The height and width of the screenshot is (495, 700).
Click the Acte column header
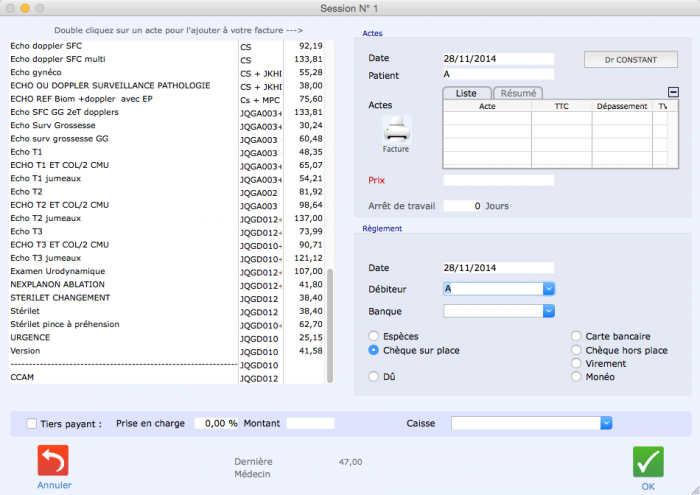point(487,106)
